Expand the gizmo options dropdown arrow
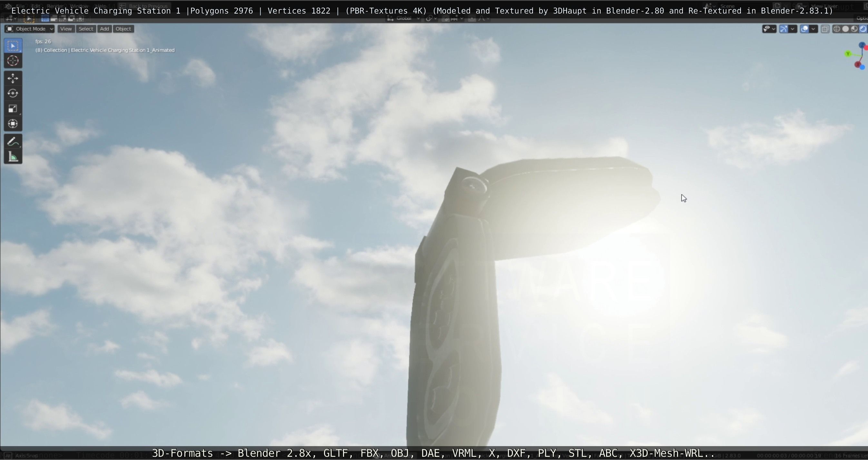This screenshot has height=460, width=868. [793, 29]
